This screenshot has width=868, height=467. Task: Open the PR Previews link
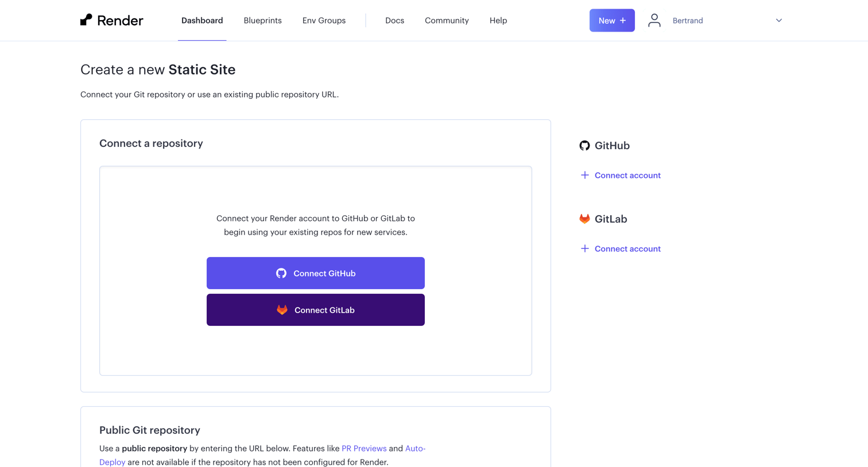364,449
